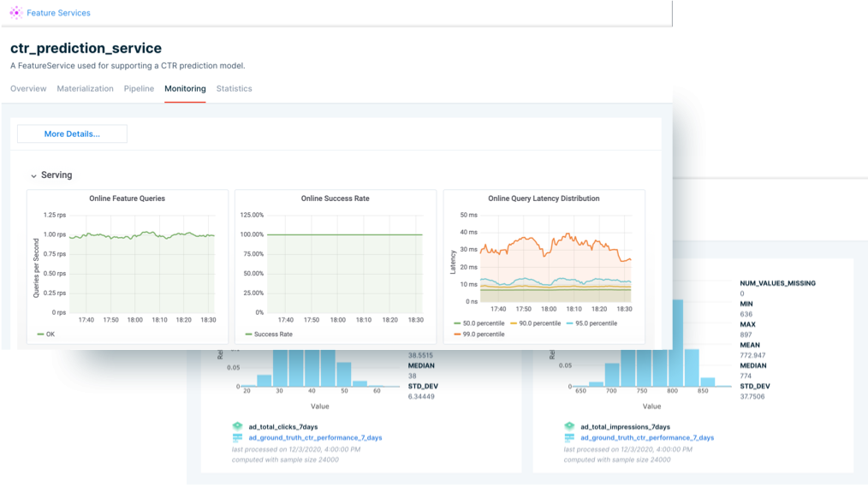Viewport: 868px width, 486px height.
Task: Click the STD_DEV value 6.34449
Action: [x=421, y=397]
